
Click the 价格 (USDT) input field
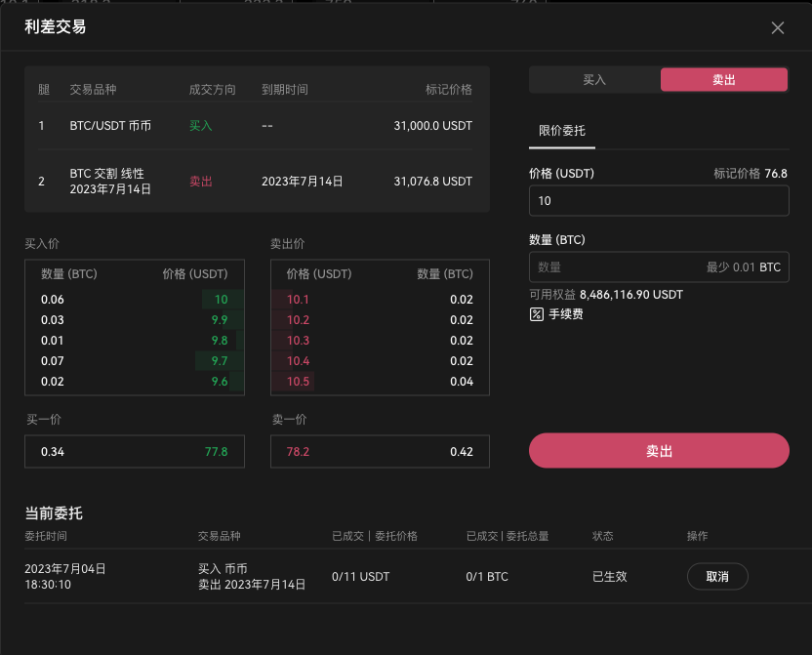pos(659,201)
